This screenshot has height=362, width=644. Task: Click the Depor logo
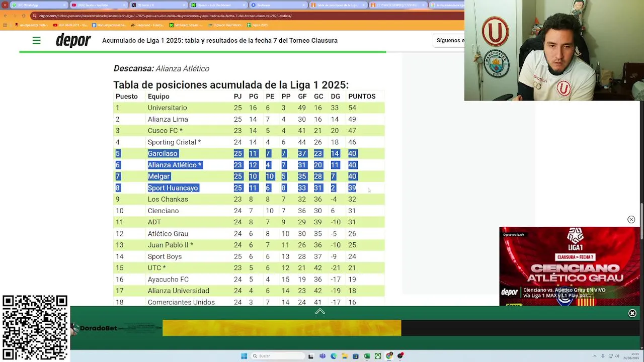[73, 40]
